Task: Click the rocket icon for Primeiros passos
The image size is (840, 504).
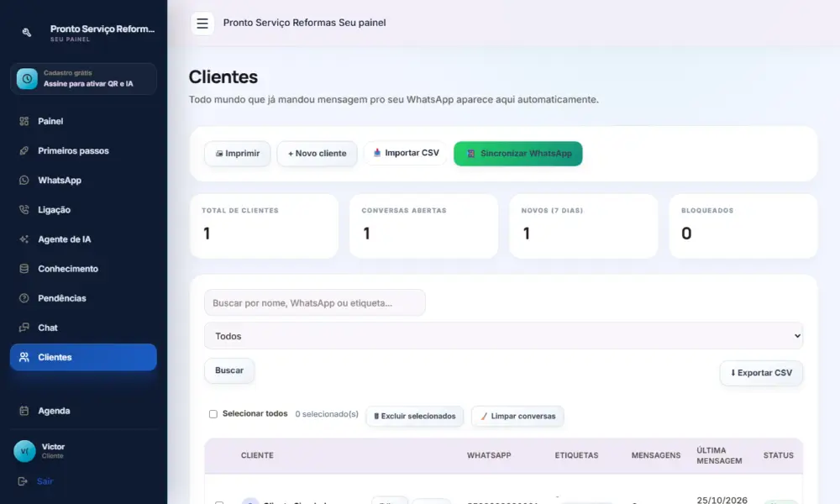Action: pyautogui.click(x=24, y=150)
